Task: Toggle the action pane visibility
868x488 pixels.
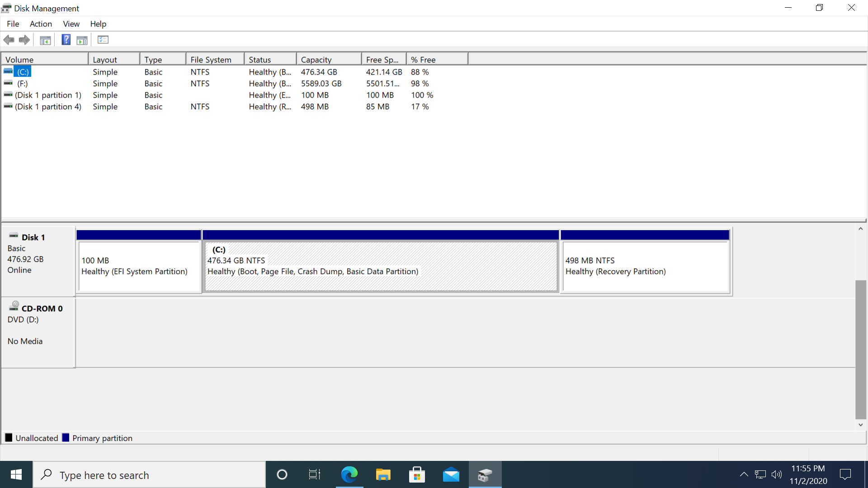Action: [x=82, y=40]
